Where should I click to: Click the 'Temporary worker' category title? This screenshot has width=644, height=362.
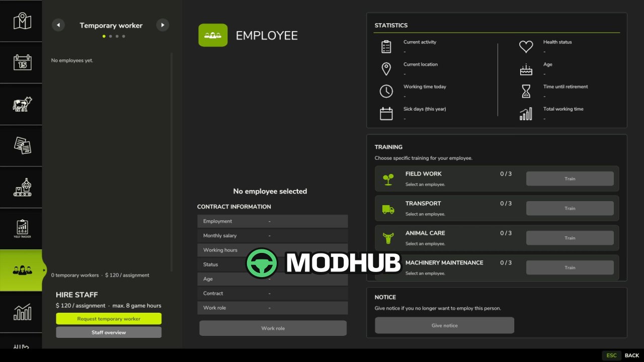point(111,25)
